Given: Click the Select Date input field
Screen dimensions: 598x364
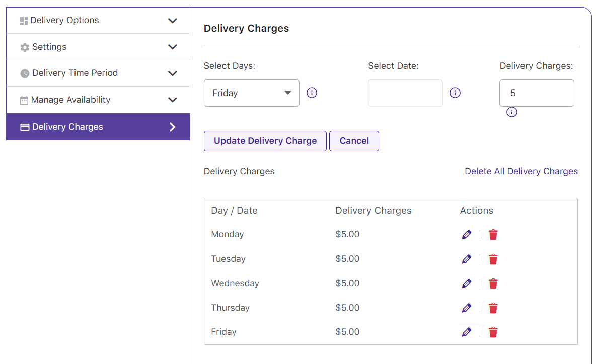Looking at the screenshot, I should tap(405, 93).
